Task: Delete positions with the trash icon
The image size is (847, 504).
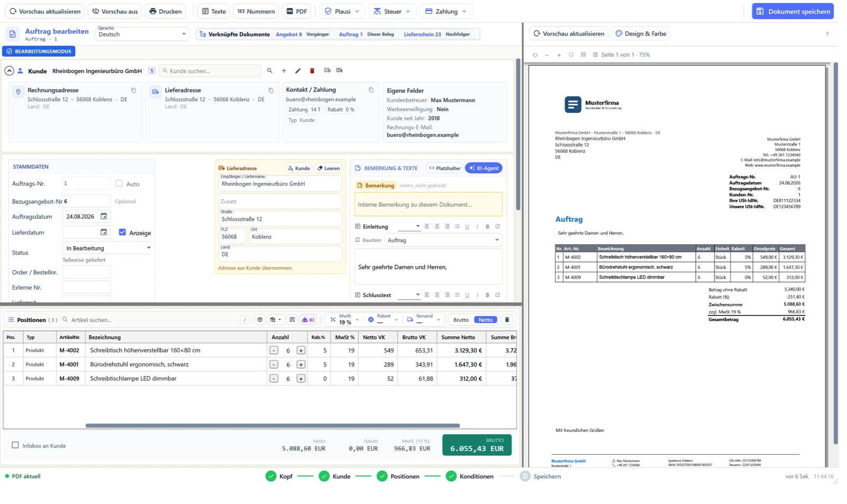Action: (507, 320)
